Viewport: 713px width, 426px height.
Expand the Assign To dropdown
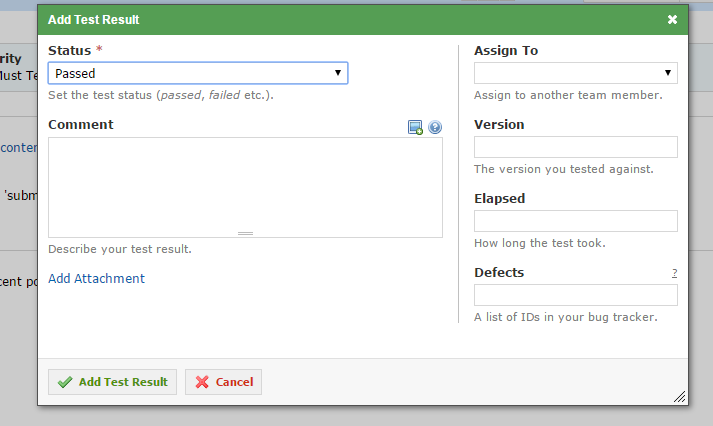point(576,73)
